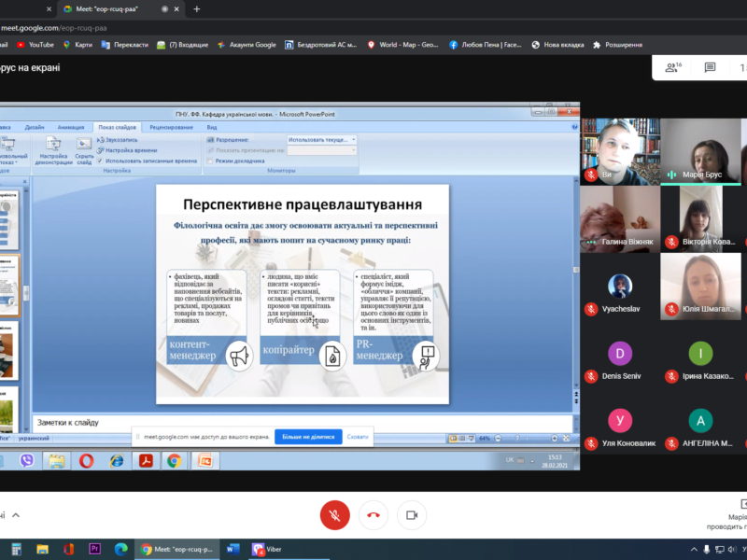The width and height of the screenshot is (747, 560).
Task: Unmute the microphone in Meet
Action: (334, 514)
